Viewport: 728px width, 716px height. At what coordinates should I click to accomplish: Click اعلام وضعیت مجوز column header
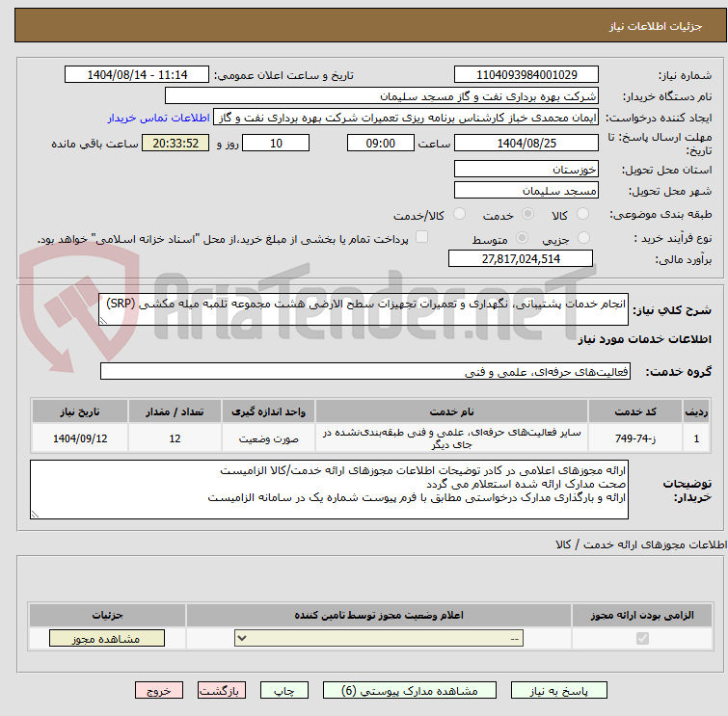379,616
